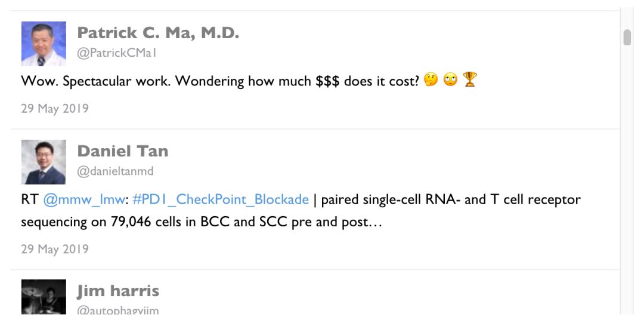Click Jim harris's avatar image
Viewport: 644px width, 326px height.
44,297
